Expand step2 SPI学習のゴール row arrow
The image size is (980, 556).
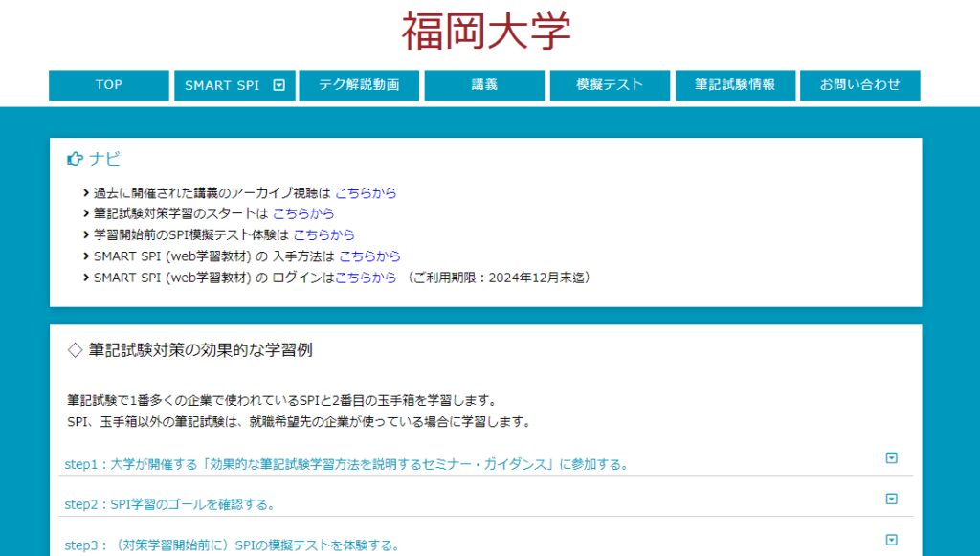tap(892, 499)
